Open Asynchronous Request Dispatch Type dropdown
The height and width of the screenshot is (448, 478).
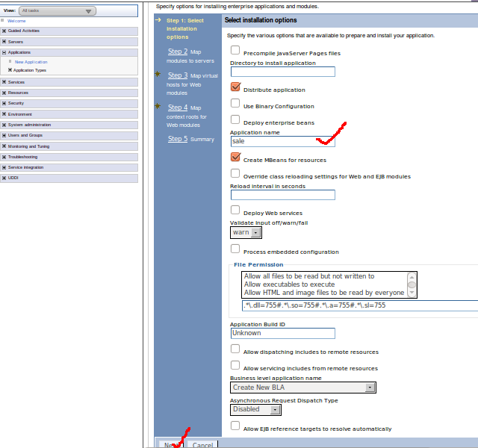tap(255, 410)
